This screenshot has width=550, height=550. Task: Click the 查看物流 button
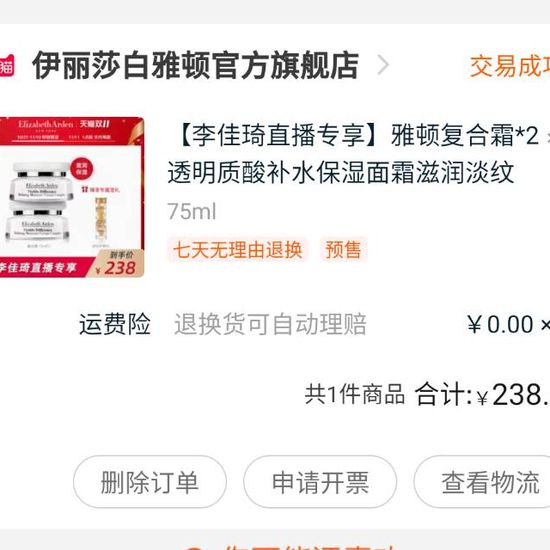click(482, 482)
